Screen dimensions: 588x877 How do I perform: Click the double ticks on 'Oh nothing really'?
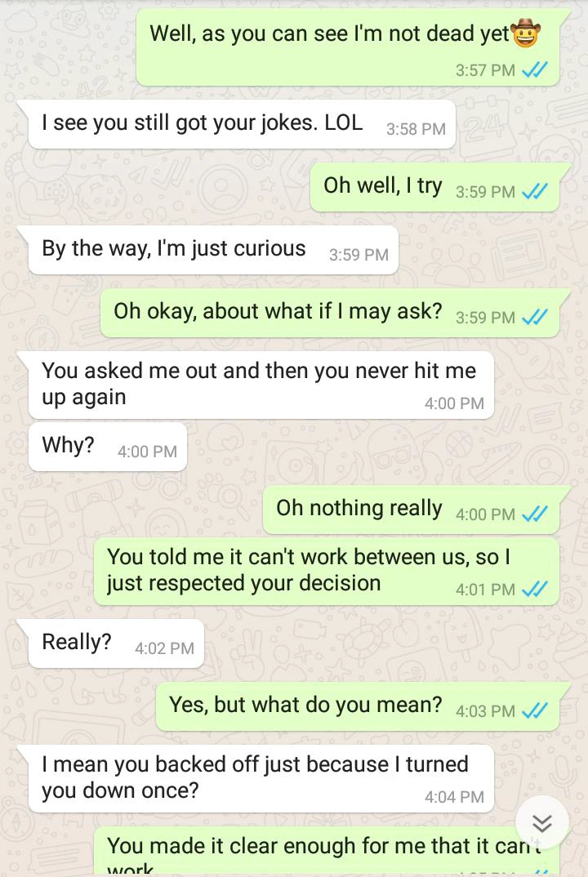[534, 514]
